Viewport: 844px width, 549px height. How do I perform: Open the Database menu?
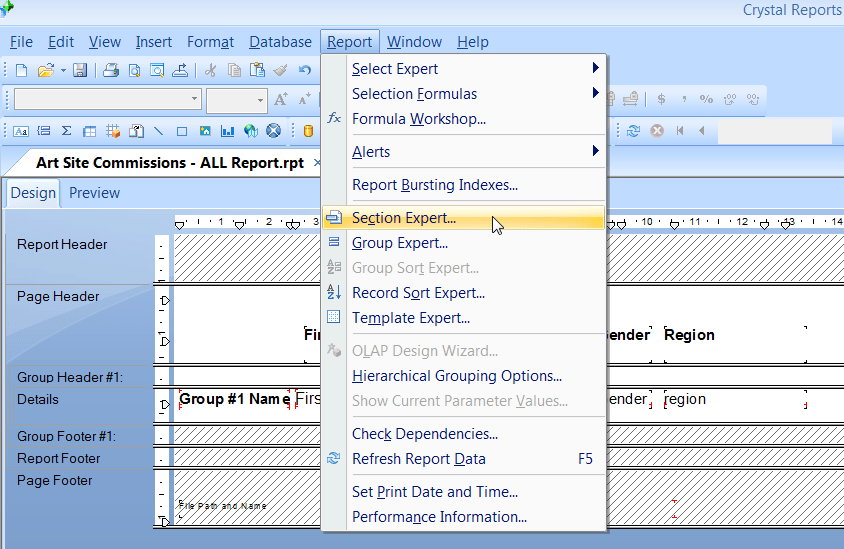pyautogui.click(x=280, y=42)
